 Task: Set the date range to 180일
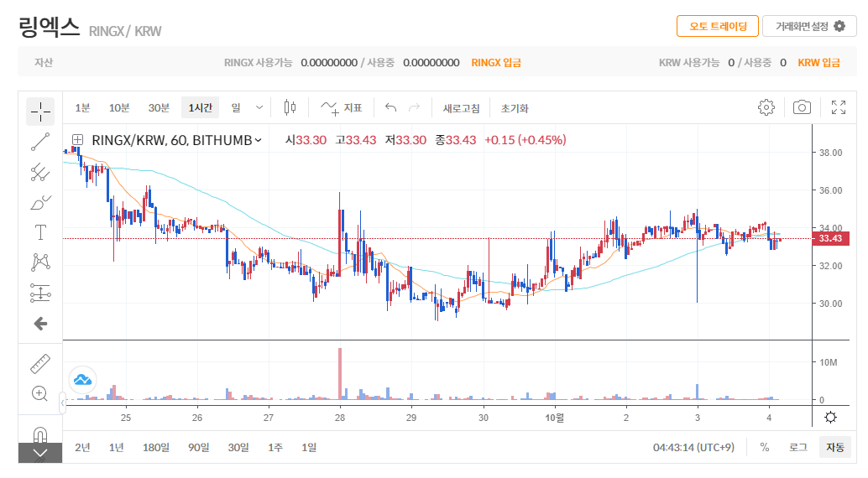(x=156, y=447)
